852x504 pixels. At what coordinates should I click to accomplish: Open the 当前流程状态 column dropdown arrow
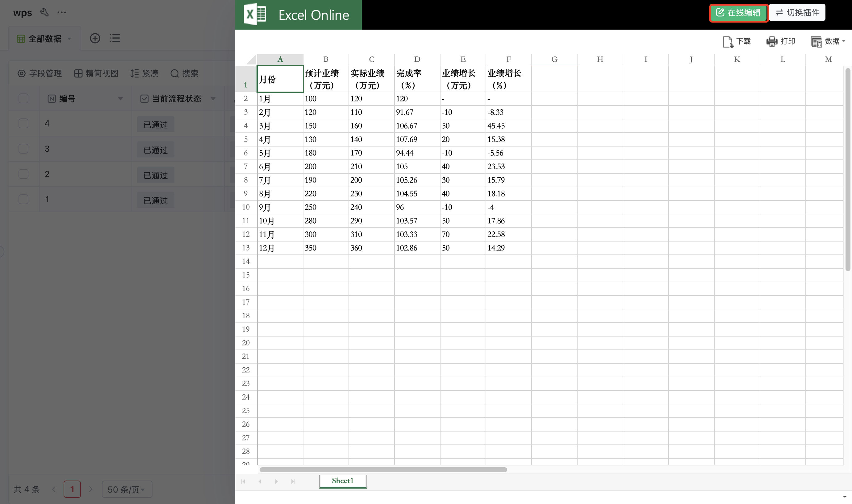point(213,98)
